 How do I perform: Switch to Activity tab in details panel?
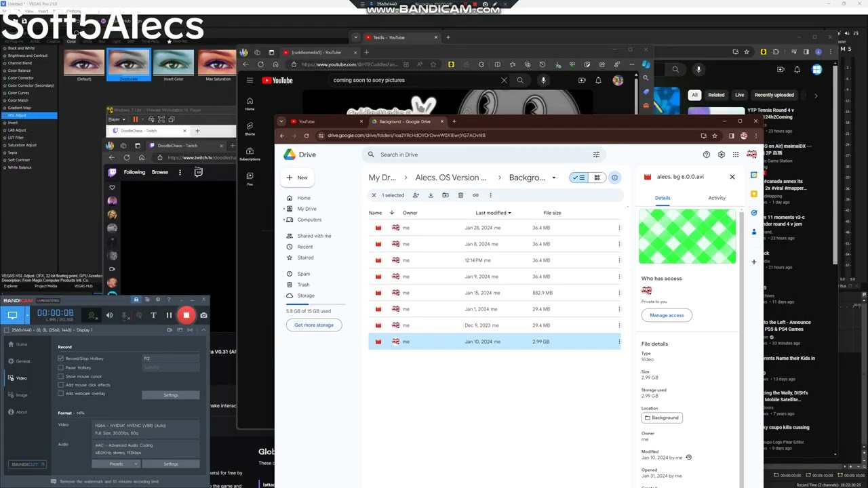(x=717, y=198)
